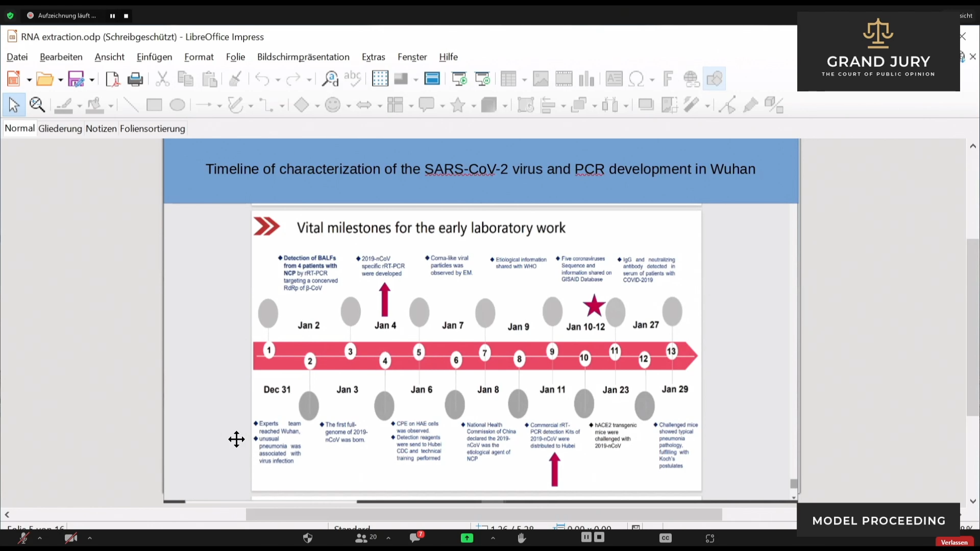
Task: Select the Zoom & Pan tool
Action: pos(37,105)
